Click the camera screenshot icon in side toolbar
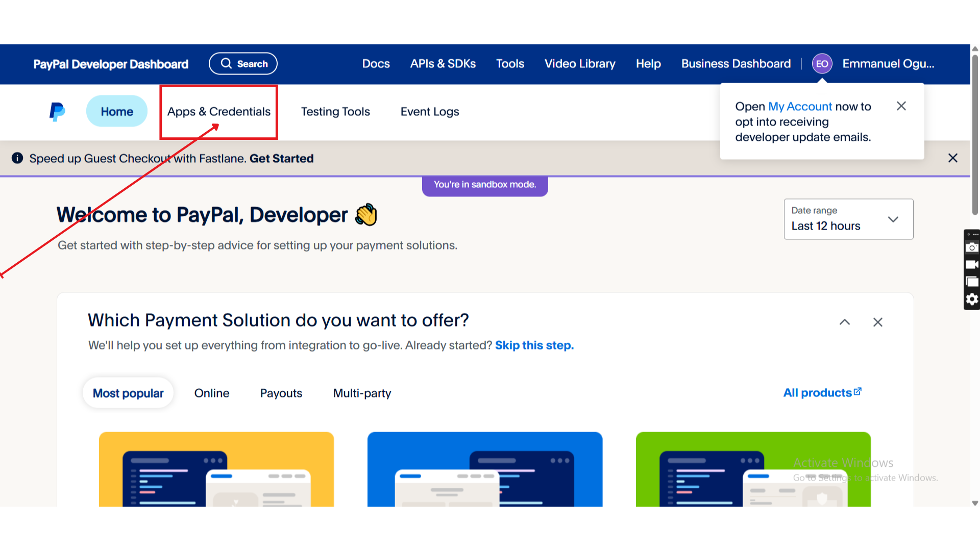The height and width of the screenshot is (551, 980). [x=972, y=248]
